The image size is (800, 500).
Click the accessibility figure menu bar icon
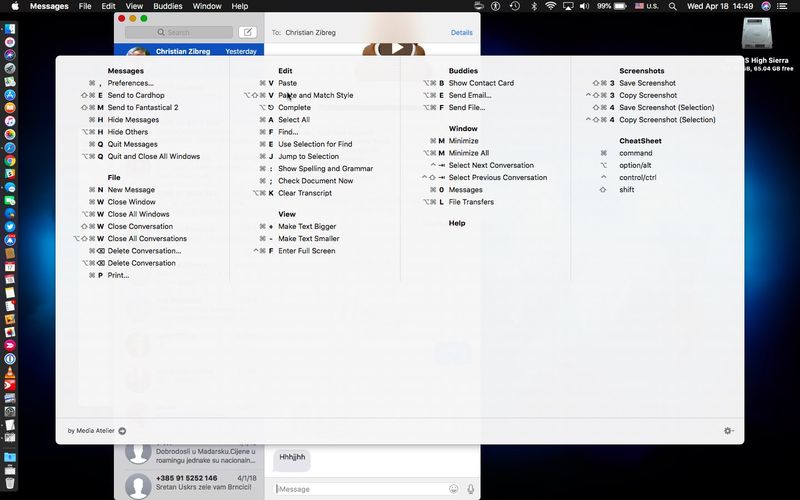pyautogui.click(x=495, y=6)
